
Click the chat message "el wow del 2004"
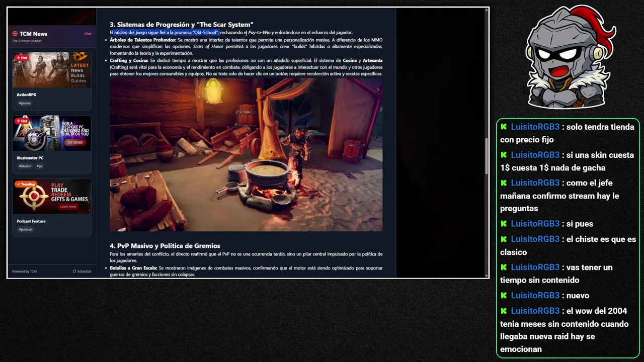565,330
